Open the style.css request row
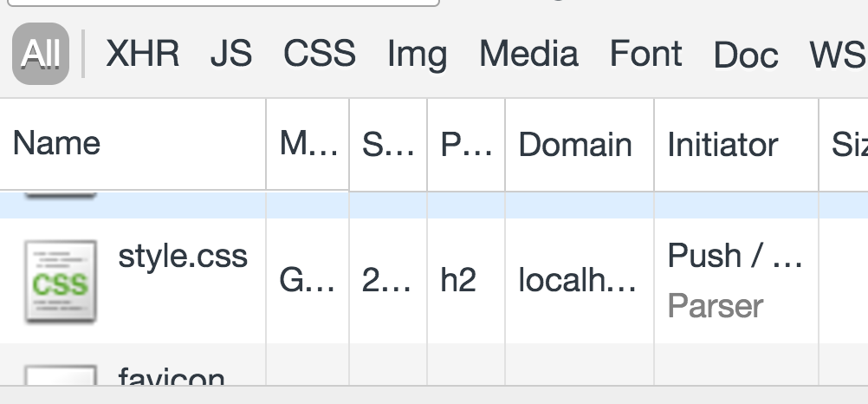Image resolution: width=868 pixels, height=404 pixels. [x=434, y=281]
